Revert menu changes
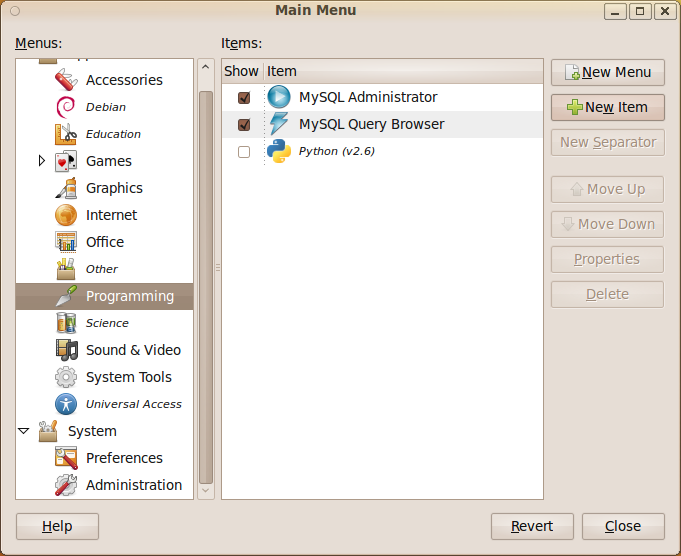The image size is (681, 556). 532,526
